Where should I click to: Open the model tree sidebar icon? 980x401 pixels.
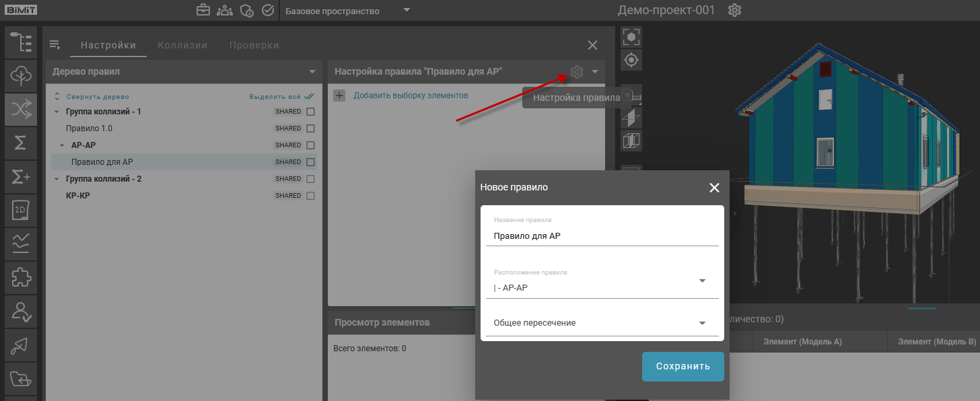coord(21,42)
